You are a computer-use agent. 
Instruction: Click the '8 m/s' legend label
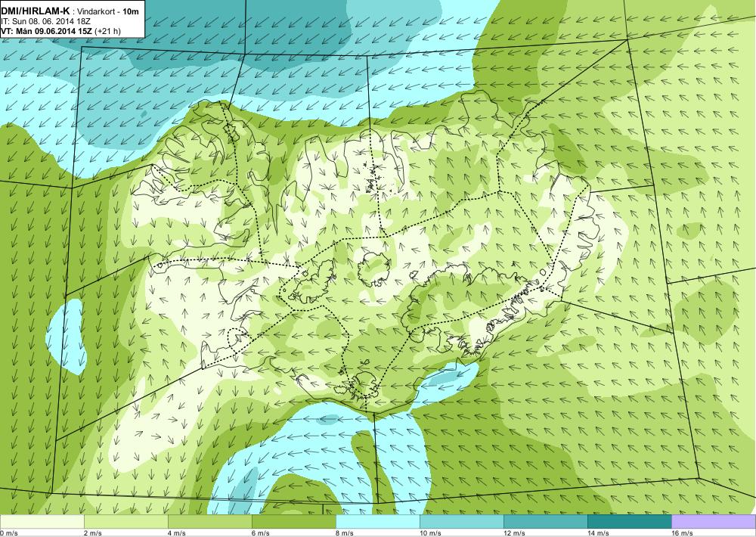pos(344,532)
